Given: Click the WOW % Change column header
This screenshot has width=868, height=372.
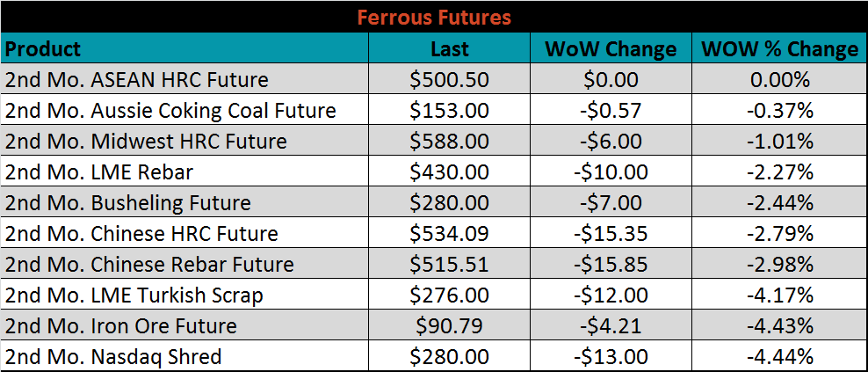Looking at the screenshot, I should [x=779, y=48].
